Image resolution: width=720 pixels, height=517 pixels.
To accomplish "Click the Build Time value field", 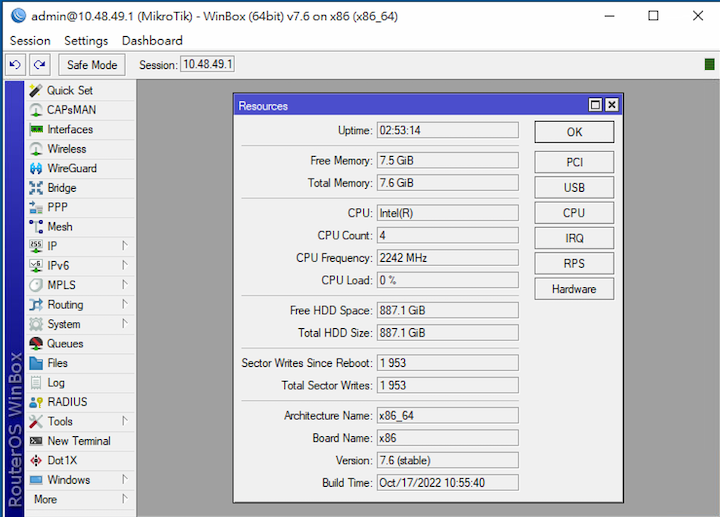I will [x=448, y=483].
